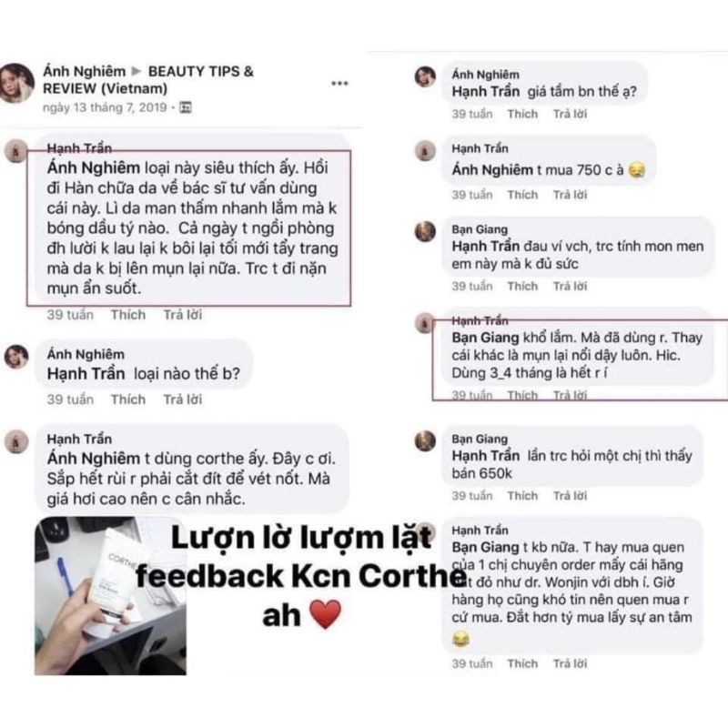Like the comment 'loại nào thế b?'

[128, 399]
